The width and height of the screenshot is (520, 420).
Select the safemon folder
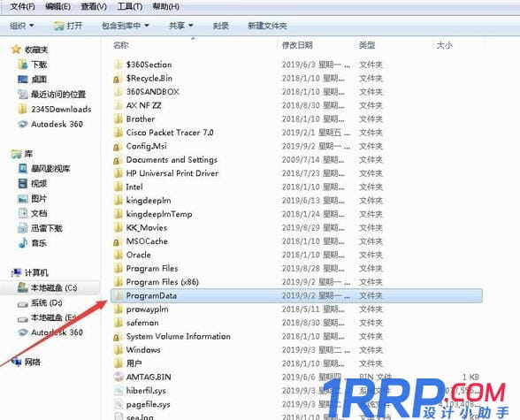click(x=142, y=323)
